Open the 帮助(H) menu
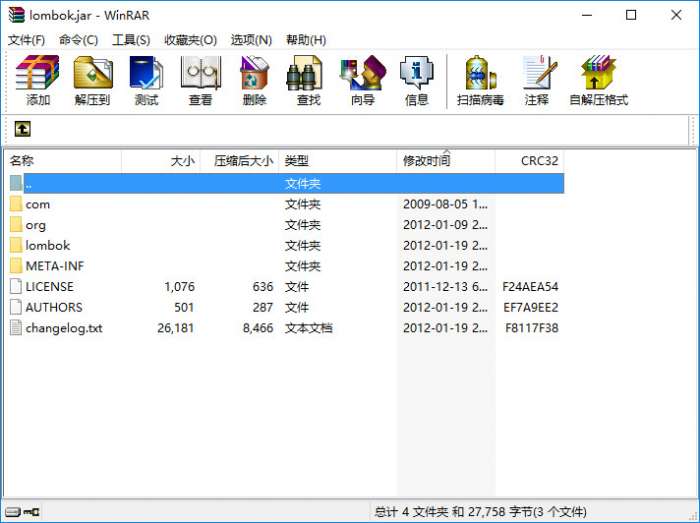700x523 pixels. (x=306, y=40)
